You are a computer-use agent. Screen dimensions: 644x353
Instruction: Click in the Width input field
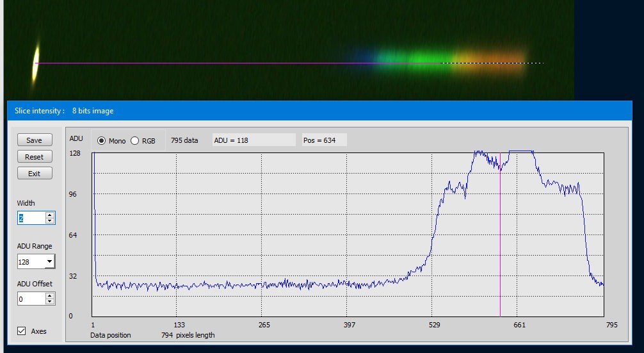pos(31,218)
